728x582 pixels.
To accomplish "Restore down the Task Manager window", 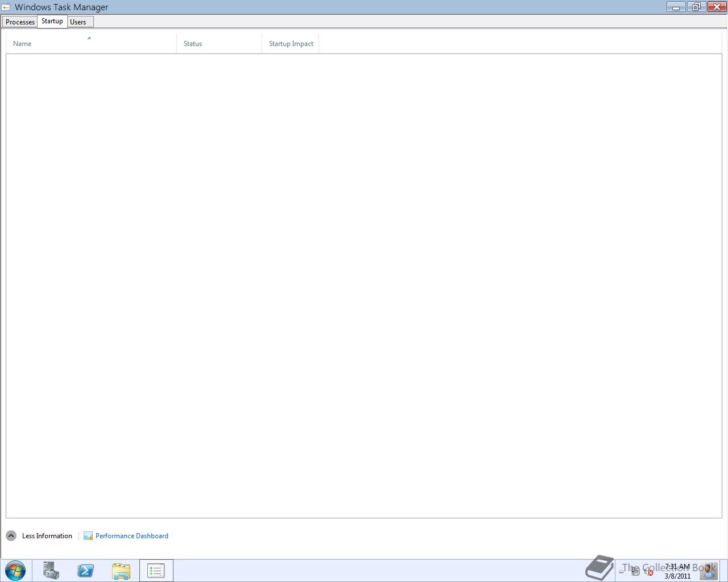I will pyautogui.click(x=696, y=7).
